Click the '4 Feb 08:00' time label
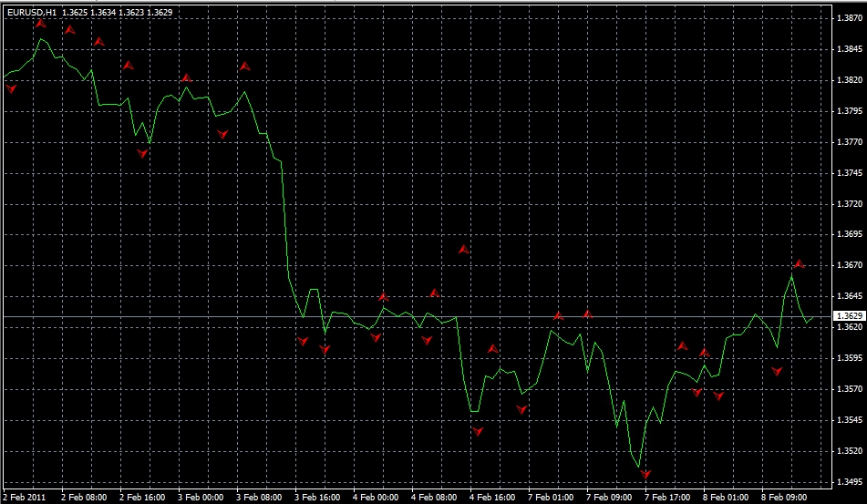 tap(434, 497)
